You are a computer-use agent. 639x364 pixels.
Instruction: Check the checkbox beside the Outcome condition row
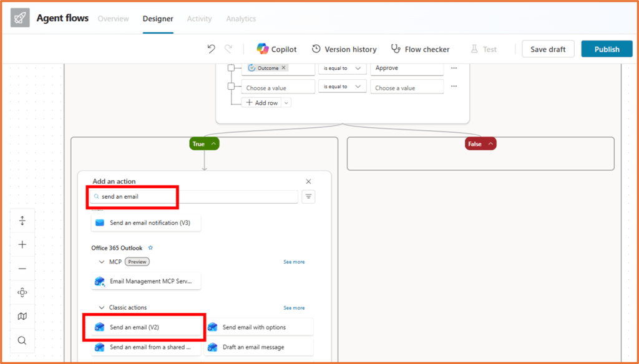coord(231,68)
